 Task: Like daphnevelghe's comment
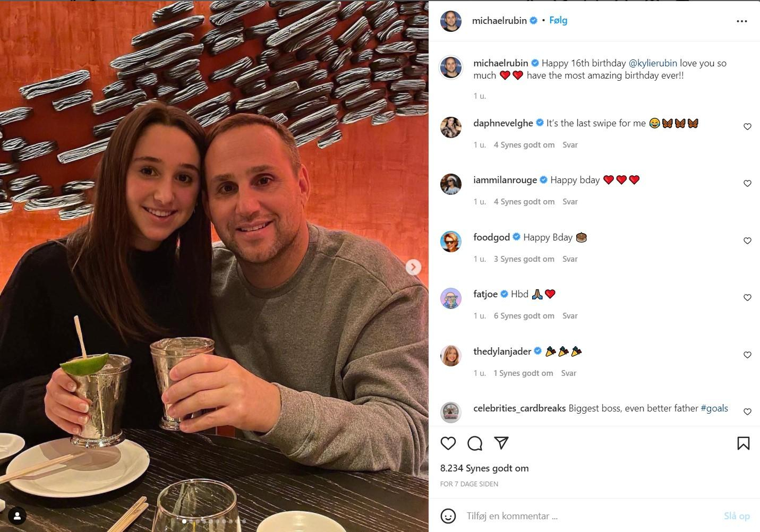[x=747, y=127]
